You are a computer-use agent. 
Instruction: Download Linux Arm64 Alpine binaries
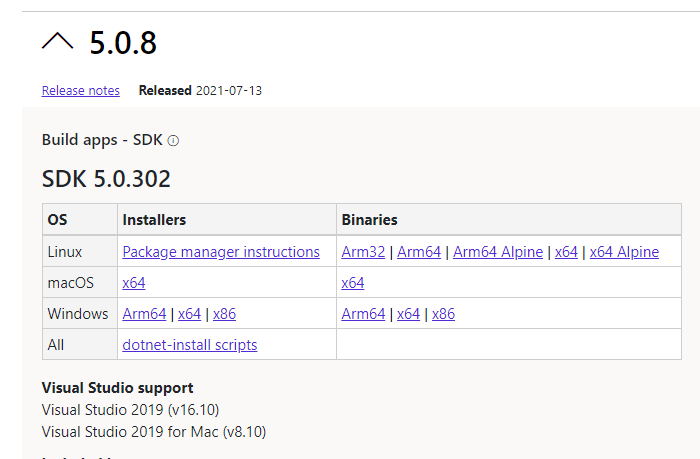coord(498,252)
